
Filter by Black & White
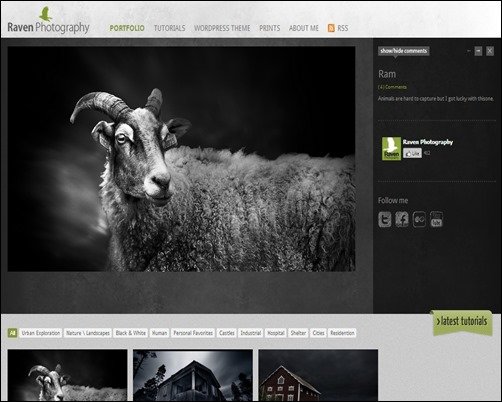[131, 333]
